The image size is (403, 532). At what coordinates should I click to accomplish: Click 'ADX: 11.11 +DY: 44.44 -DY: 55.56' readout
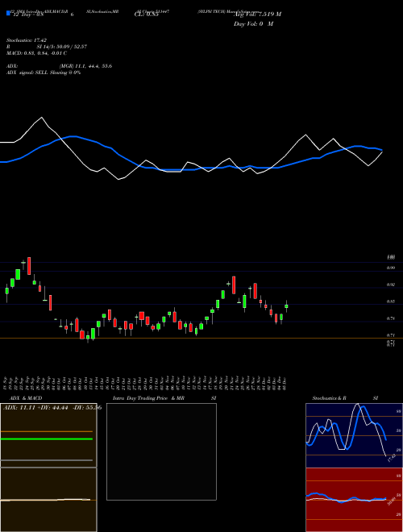pos(52,408)
